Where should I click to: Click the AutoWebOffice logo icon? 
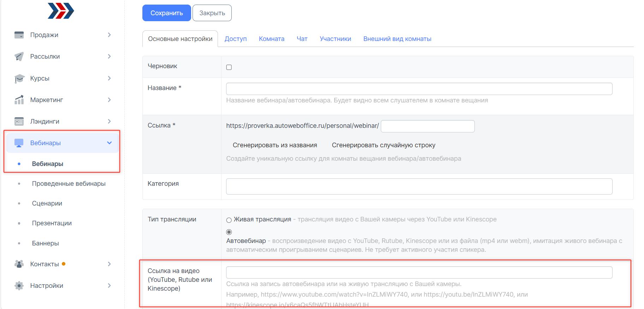pyautogui.click(x=61, y=11)
